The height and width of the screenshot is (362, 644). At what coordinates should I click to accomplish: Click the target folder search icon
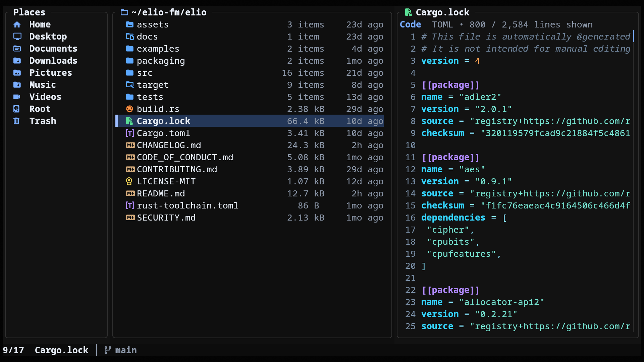click(x=130, y=85)
